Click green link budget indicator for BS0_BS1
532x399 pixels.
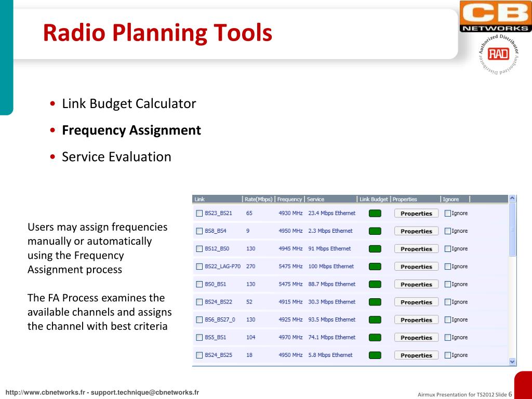375,284
